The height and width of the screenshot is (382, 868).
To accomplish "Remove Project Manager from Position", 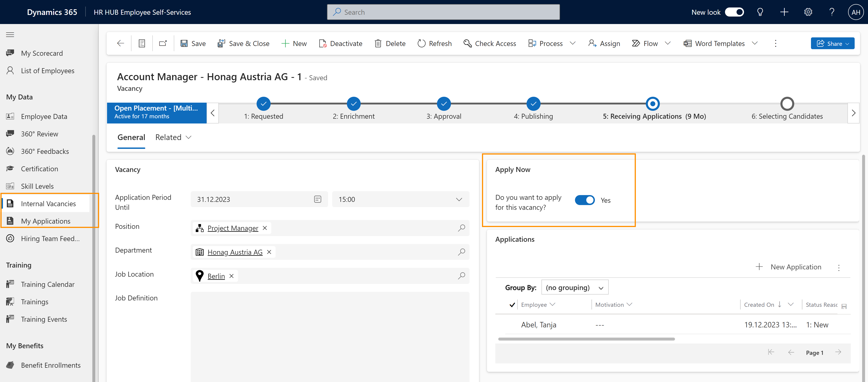I will (x=265, y=228).
